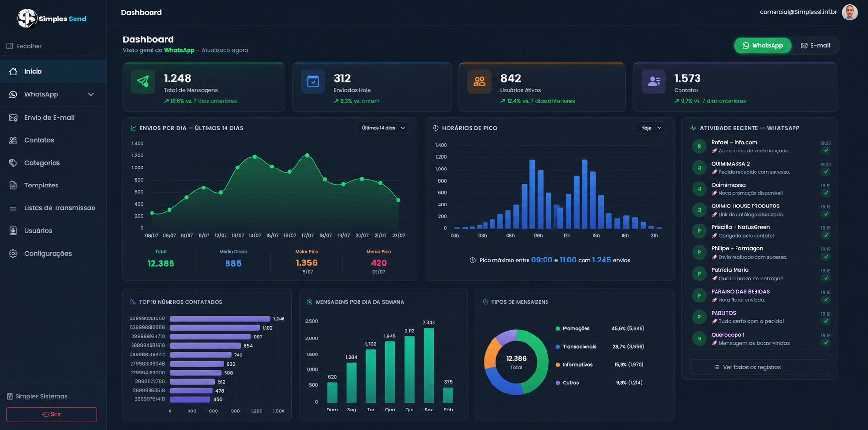Click the calendar Enviadas Hoje icon

click(313, 82)
